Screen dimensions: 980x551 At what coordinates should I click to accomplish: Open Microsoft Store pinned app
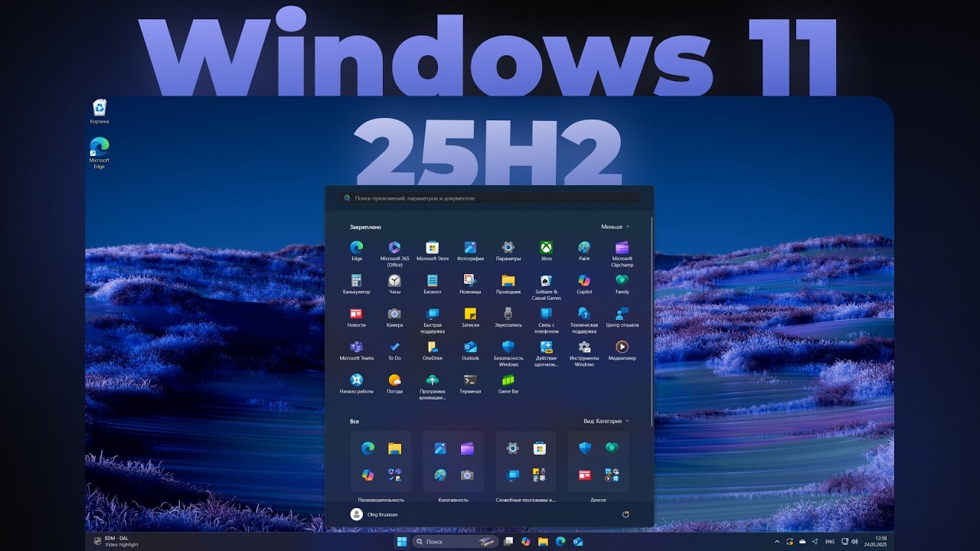click(432, 251)
